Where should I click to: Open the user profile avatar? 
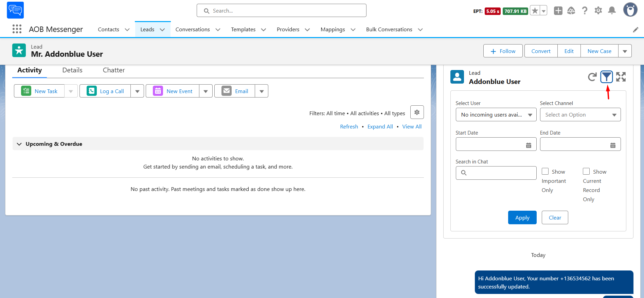tap(630, 10)
